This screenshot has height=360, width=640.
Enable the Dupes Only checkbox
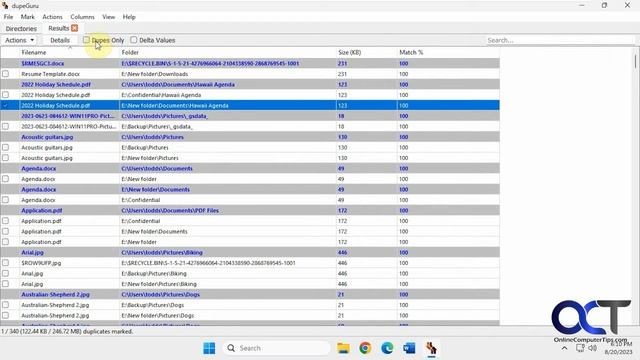pos(86,40)
